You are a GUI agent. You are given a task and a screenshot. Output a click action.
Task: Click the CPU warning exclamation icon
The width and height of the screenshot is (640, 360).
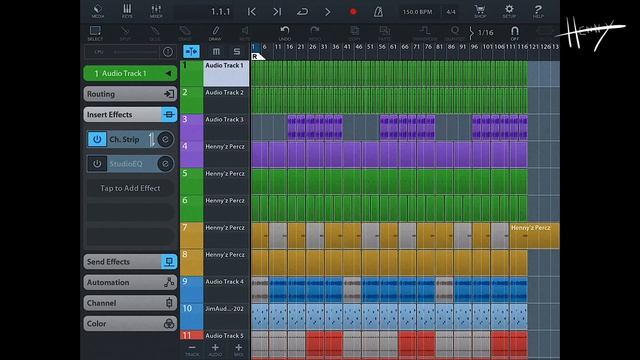(168, 52)
